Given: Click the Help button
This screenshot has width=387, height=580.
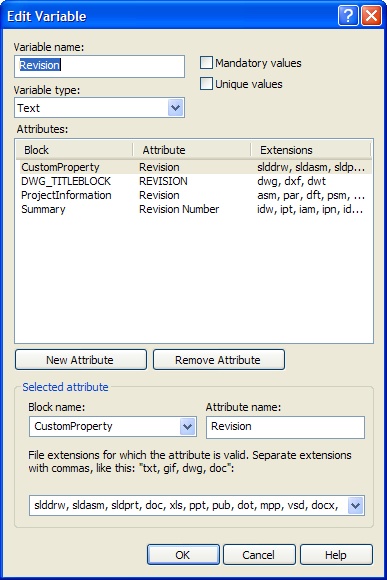Looking at the screenshot, I should (x=336, y=555).
